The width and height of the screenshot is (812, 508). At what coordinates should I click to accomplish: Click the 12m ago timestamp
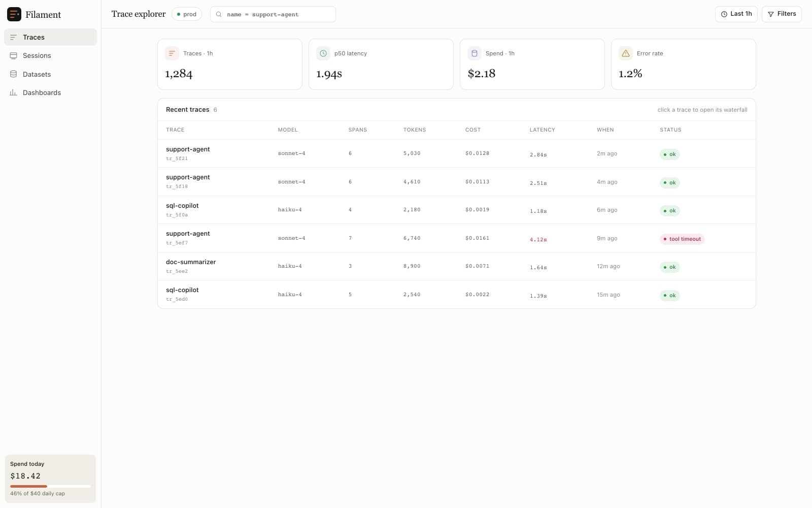608,266
